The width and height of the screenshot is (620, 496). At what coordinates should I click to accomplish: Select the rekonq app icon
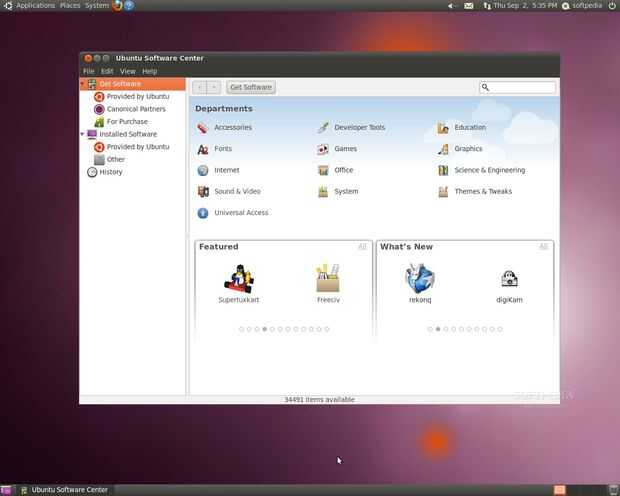(420, 278)
